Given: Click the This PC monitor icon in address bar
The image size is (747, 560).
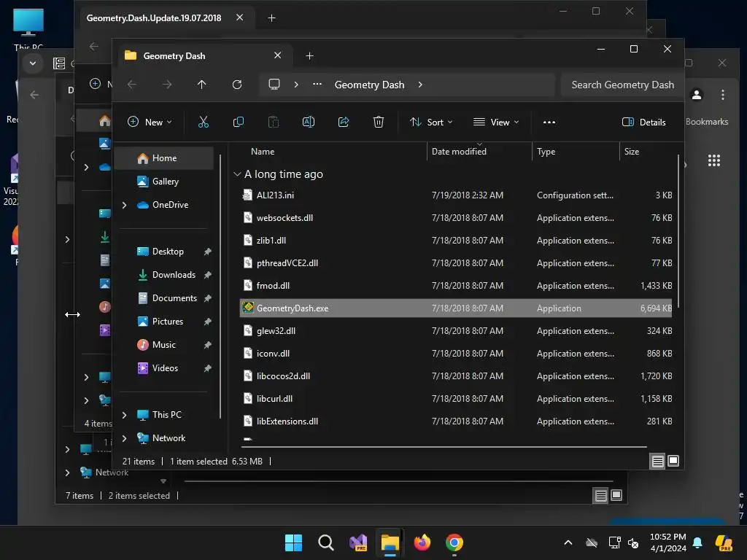Looking at the screenshot, I should tap(274, 85).
